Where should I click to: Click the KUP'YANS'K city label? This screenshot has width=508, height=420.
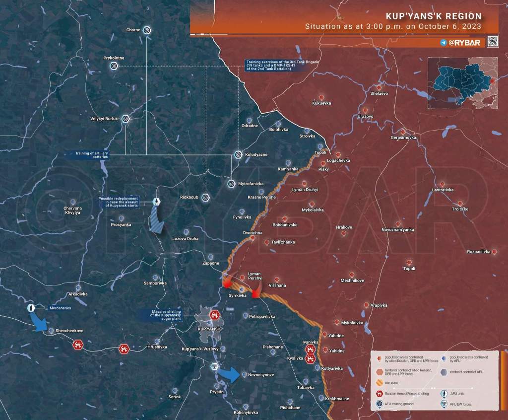[208, 330]
